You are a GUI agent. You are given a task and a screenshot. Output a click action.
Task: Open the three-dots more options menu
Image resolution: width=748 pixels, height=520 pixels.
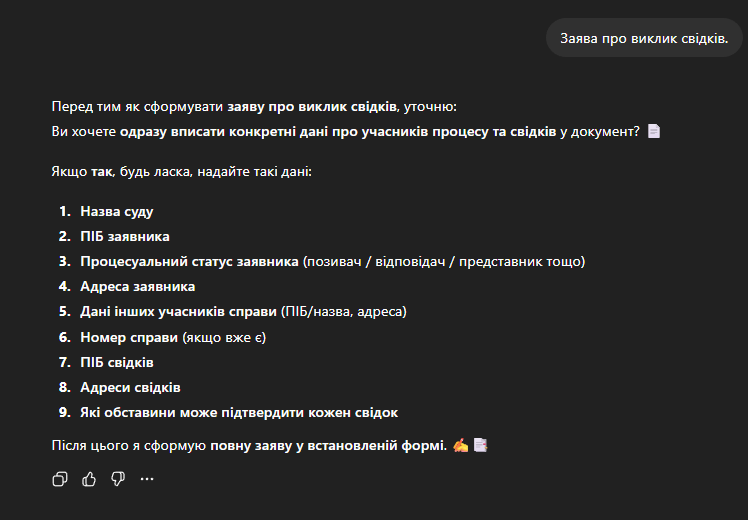147,479
